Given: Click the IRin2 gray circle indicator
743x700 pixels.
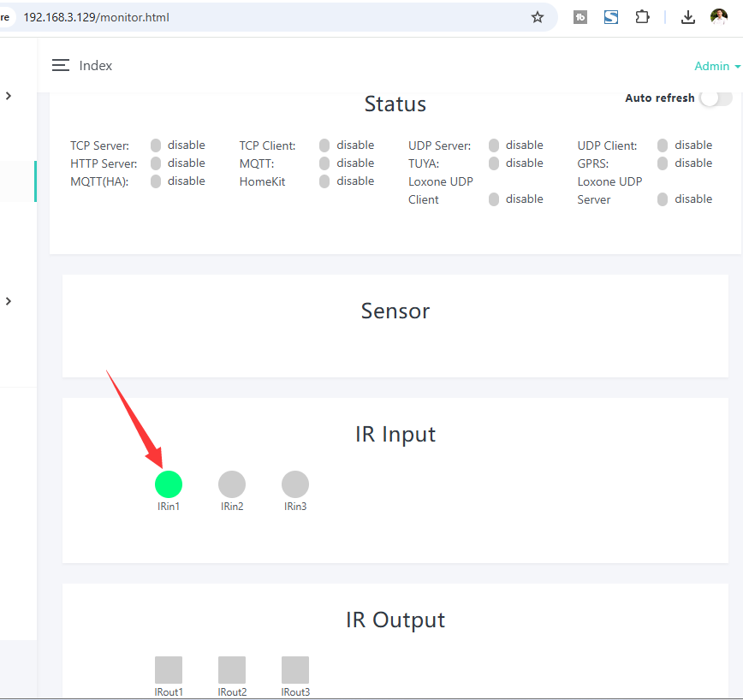Looking at the screenshot, I should click(x=232, y=484).
